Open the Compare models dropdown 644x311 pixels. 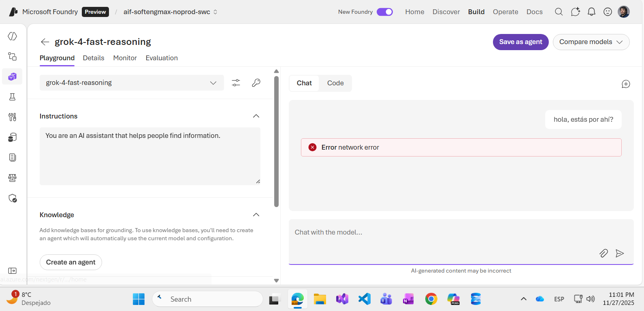pyautogui.click(x=591, y=42)
